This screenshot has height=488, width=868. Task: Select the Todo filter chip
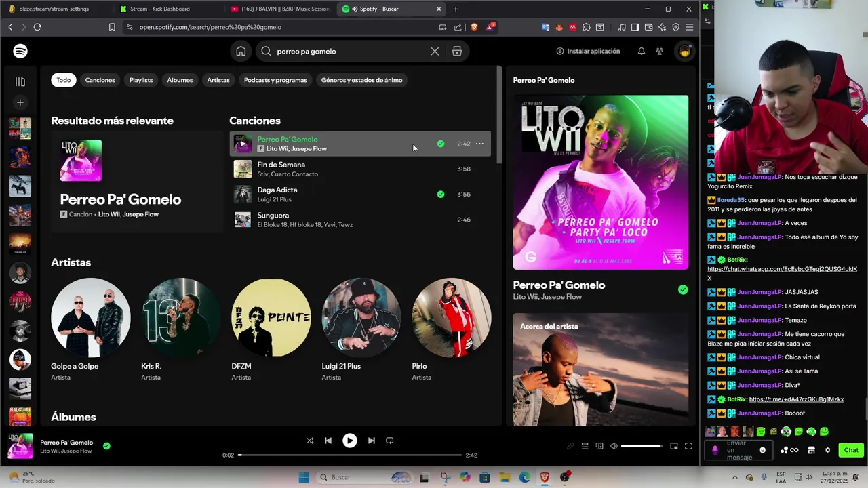click(64, 80)
